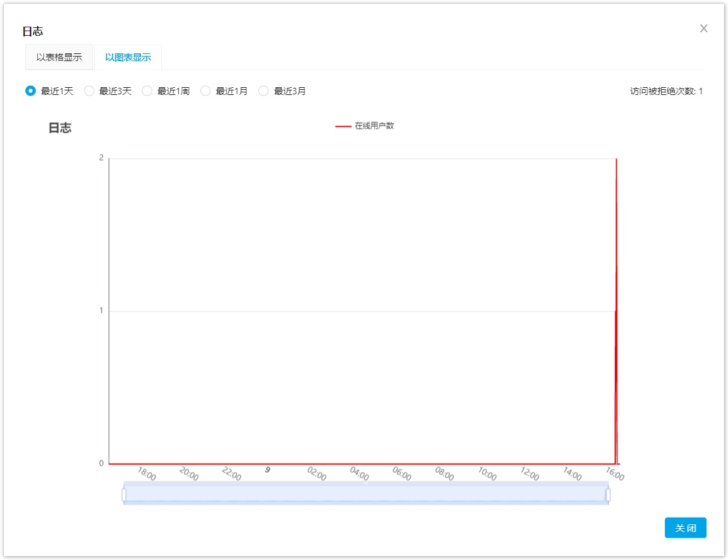Switch to the 以表格显示 tab
This screenshot has width=728, height=560.
coord(59,57)
